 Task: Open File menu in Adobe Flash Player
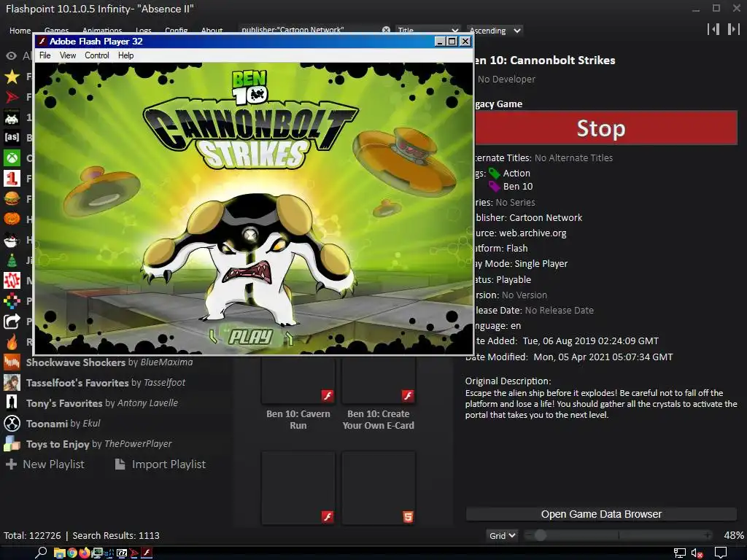click(44, 55)
